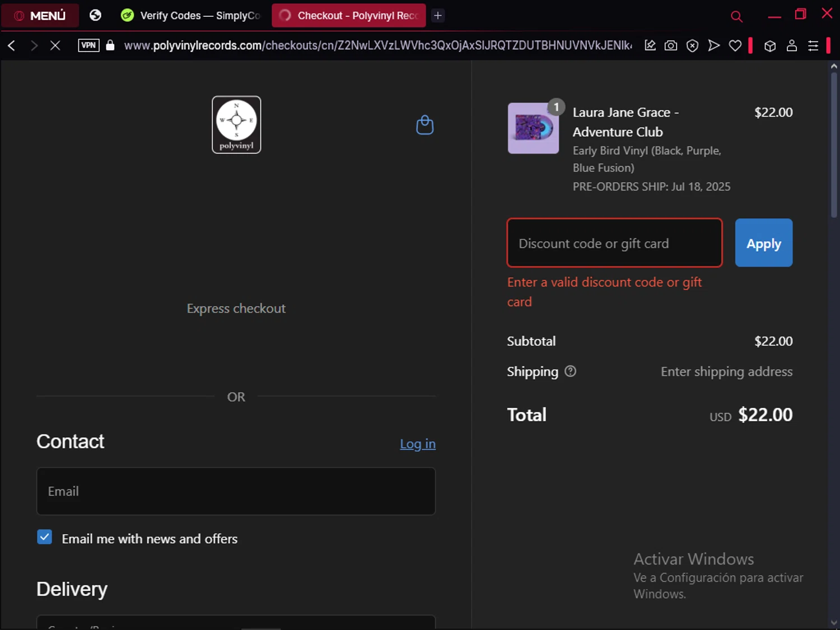This screenshot has width=840, height=630.
Task: Open the shopping bag cart icon
Action: (425, 125)
